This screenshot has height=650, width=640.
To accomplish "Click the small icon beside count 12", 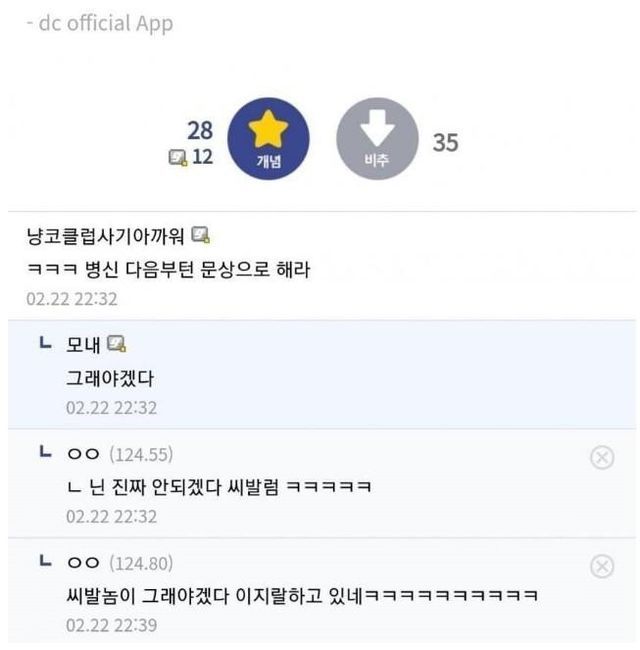I will (x=178, y=157).
